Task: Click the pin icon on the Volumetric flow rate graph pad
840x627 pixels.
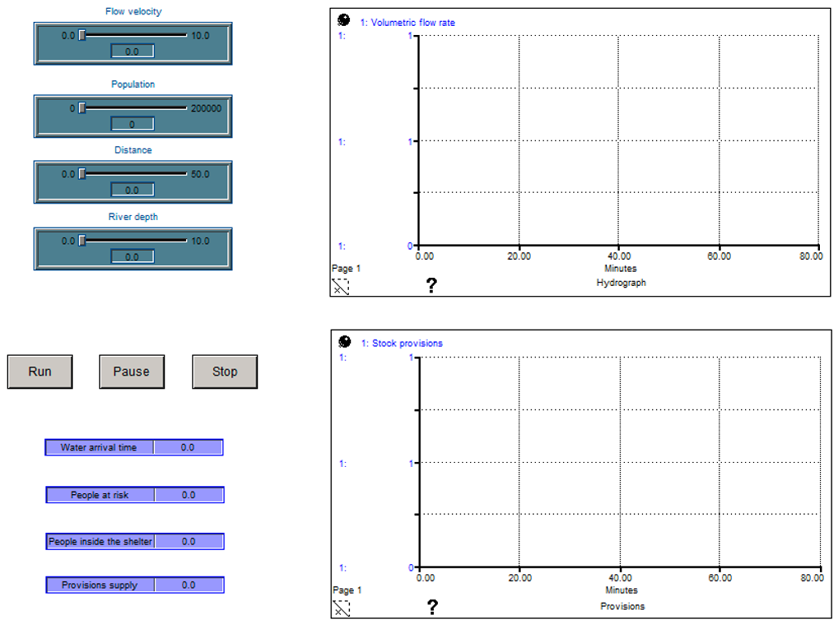Action: [x=343, y=20]
